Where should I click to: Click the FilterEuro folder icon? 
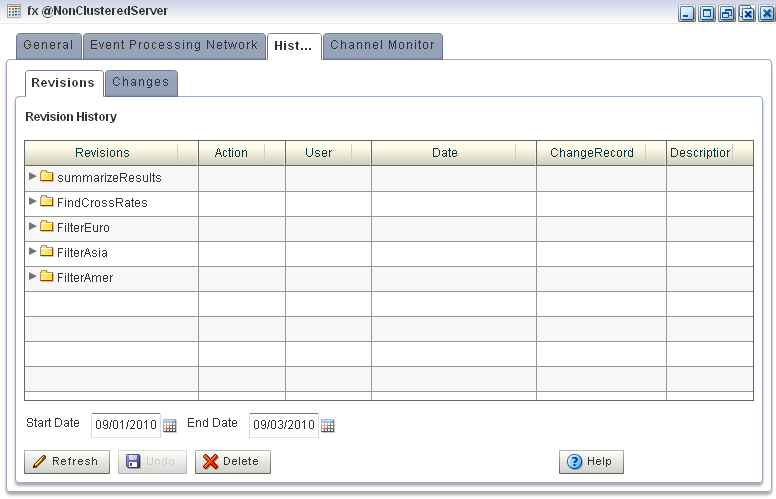46,227
